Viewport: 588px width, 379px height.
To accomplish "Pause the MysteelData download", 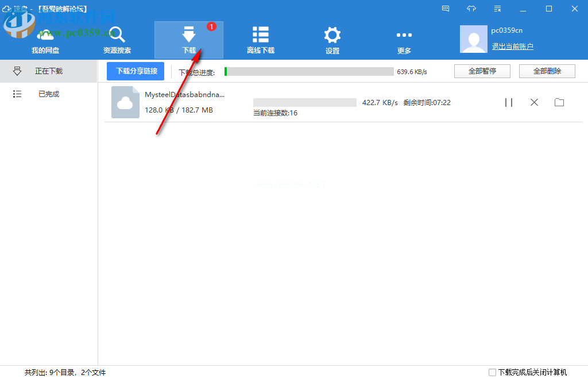I will click(509, 102).
